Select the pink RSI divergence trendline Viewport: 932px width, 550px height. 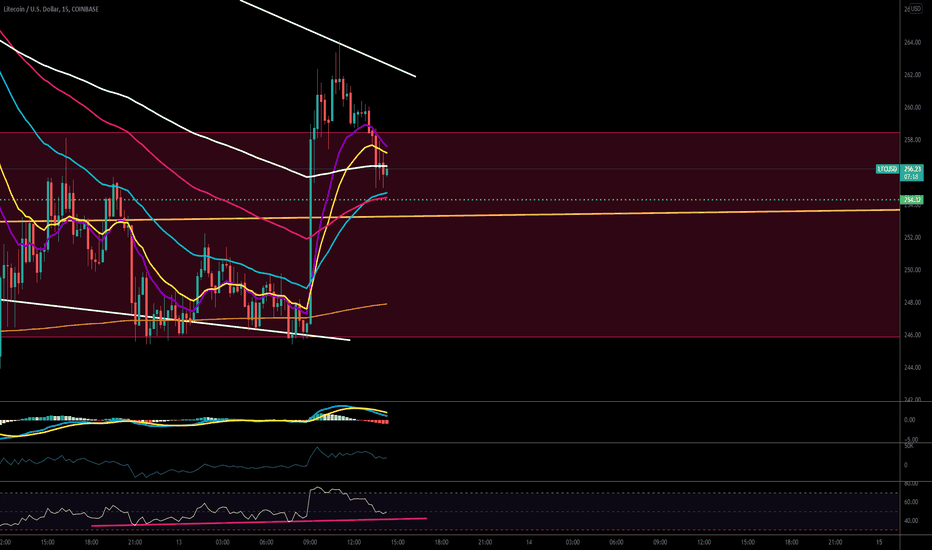click(x=259, y=522)
